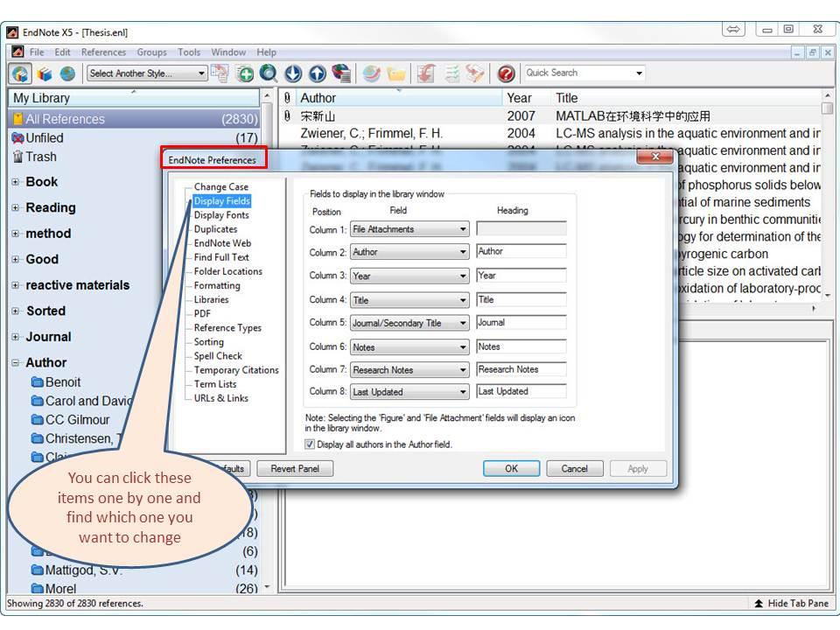Viewport: 840px width, 630px height.
Task: Open the References menu
Action: [x=103, y=52]
